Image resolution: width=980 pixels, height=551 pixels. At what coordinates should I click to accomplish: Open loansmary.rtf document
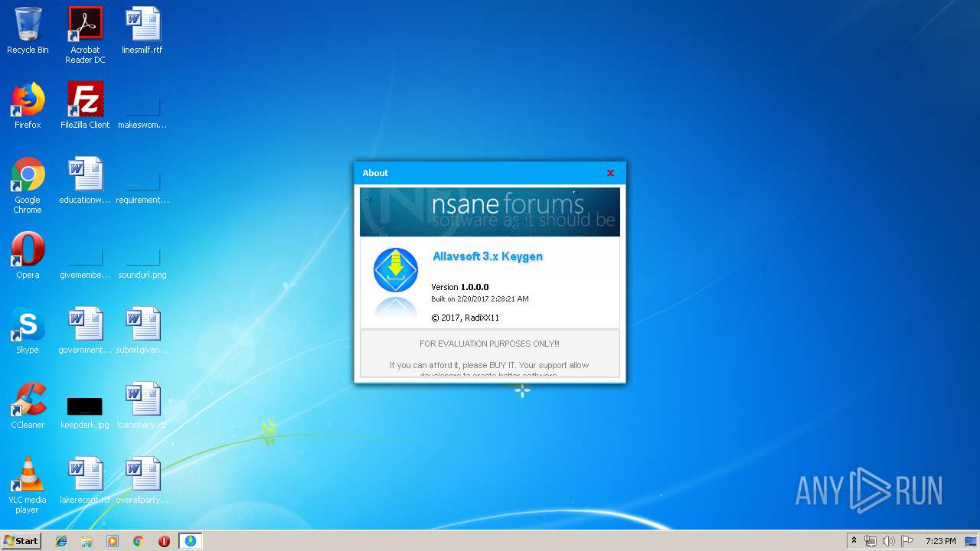pyautogui.click(x=142, y=406)
